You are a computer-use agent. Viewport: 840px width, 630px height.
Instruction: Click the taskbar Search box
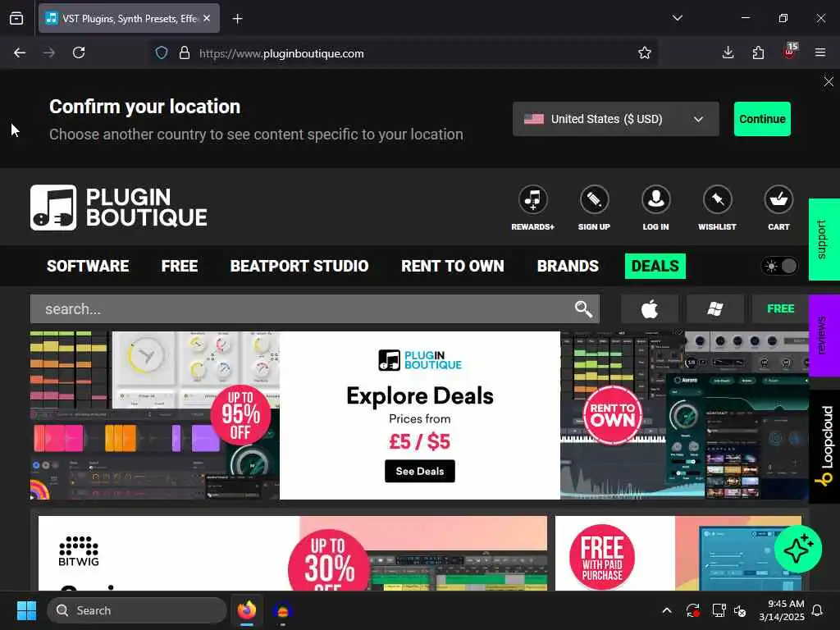[137, 610]
